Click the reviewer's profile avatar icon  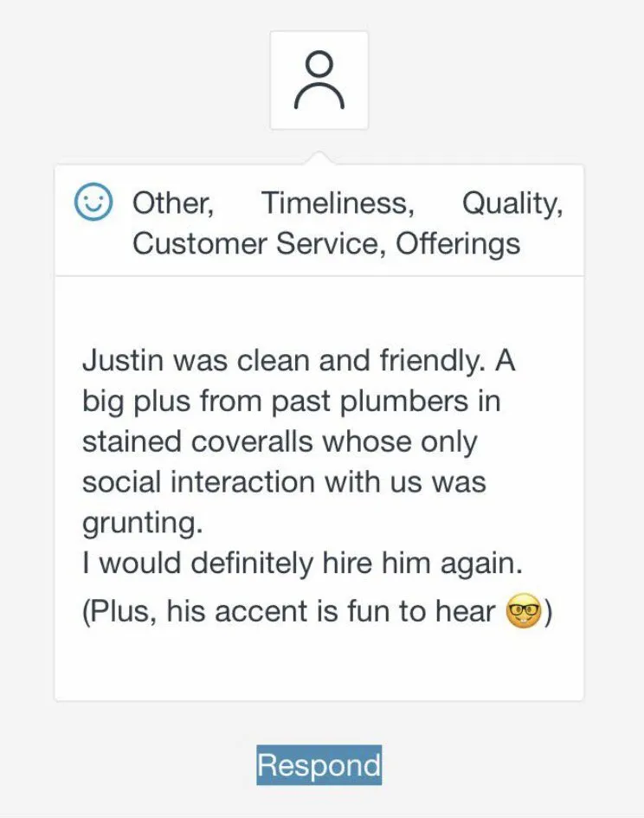[x=319, y=78]
